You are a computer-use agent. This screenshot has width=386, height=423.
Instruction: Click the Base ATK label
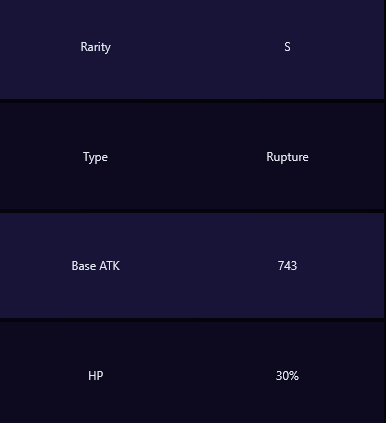95,266
